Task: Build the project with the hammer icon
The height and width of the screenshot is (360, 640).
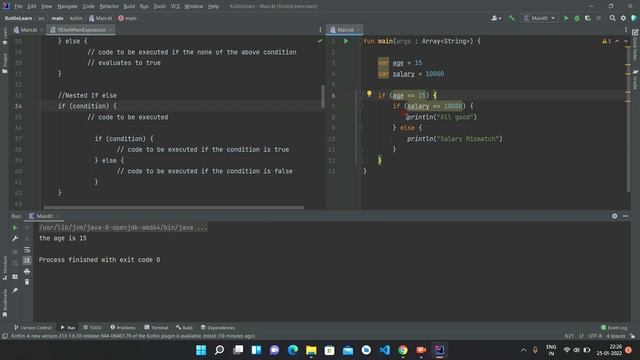Action: coord(511,18)
